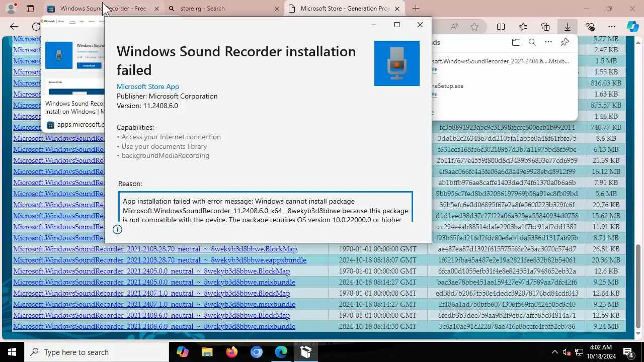Close the Microsoft Store Generation tab
The width and height of the screenshot is (644, 362).
[397, 9]
